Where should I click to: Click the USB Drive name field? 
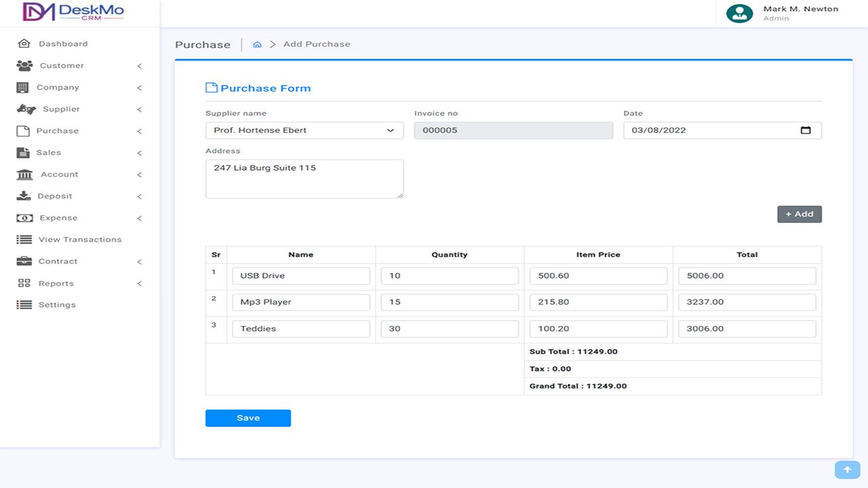click(x=301, y=276)
